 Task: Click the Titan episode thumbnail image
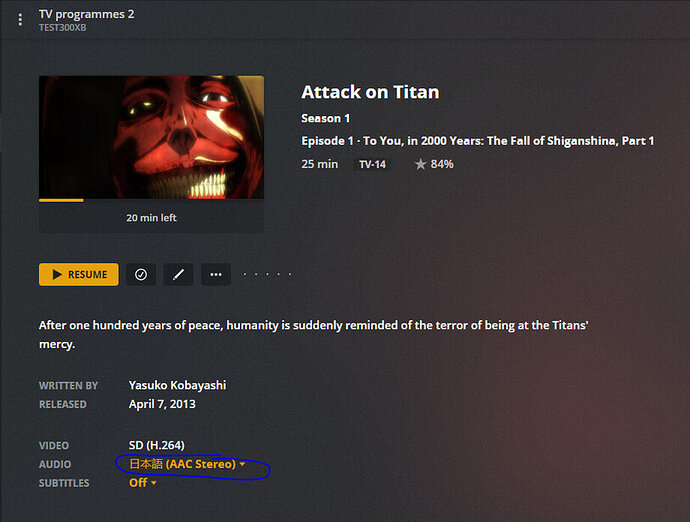click(x=151, y=137)
